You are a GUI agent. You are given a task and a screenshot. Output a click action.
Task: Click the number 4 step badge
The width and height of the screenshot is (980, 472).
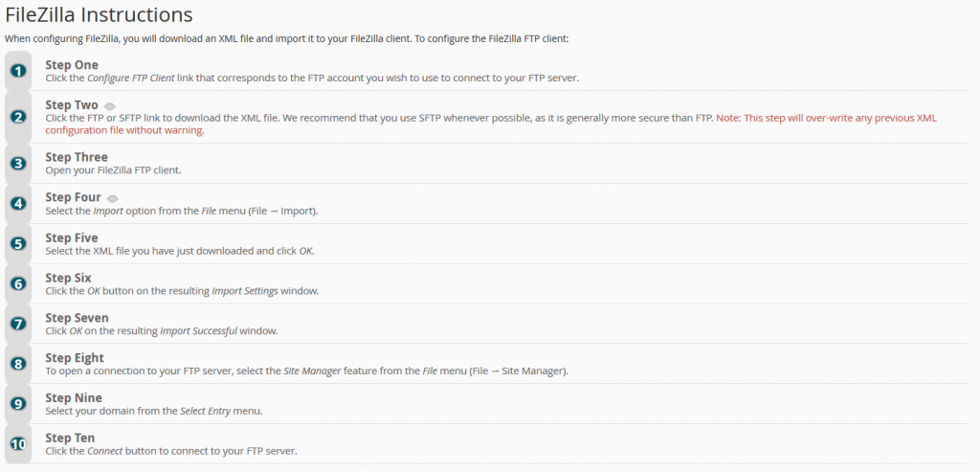click(x=19, y=203)
